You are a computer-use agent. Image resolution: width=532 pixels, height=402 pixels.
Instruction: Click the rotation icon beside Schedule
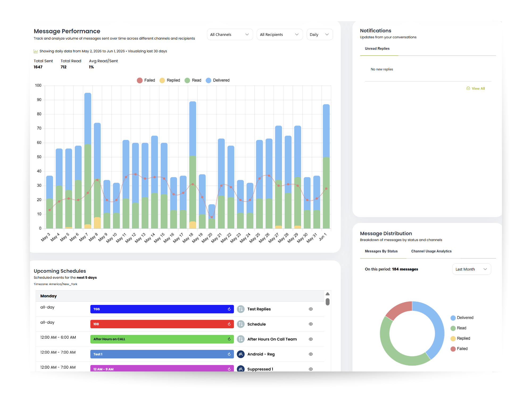coord(241,324)
